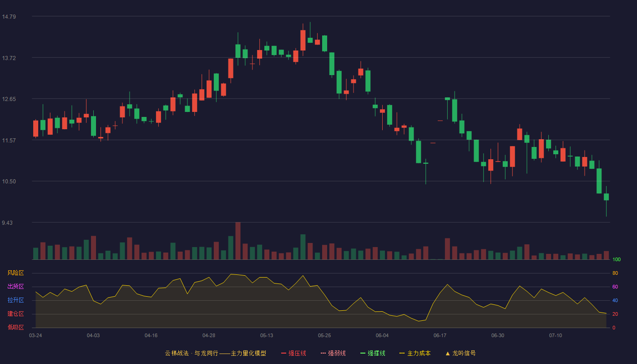Screen dimensions: 637x364
Task: Toggle the 强撑线 legend item
Action: [x=373, y=353]
